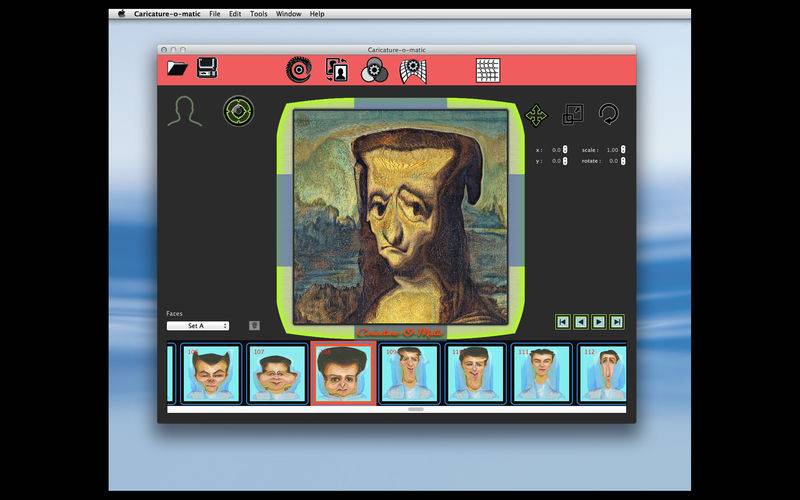Click the swap portrait photos icon

(337, 70)
